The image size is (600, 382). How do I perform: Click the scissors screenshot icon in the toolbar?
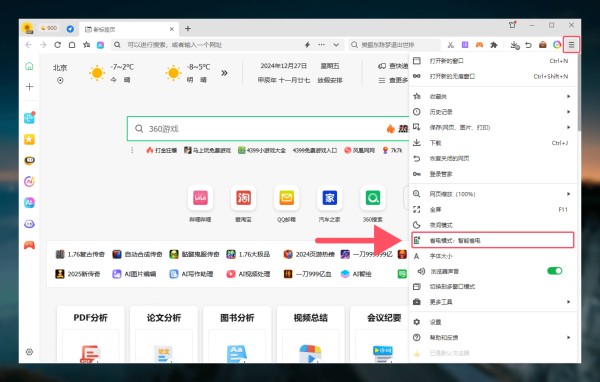pyautogui.click(x=450, y=45)
